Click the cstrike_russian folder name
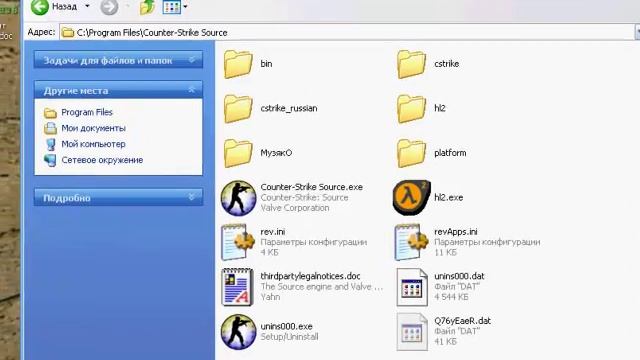640x360 pixels. [x=289, y=108]
